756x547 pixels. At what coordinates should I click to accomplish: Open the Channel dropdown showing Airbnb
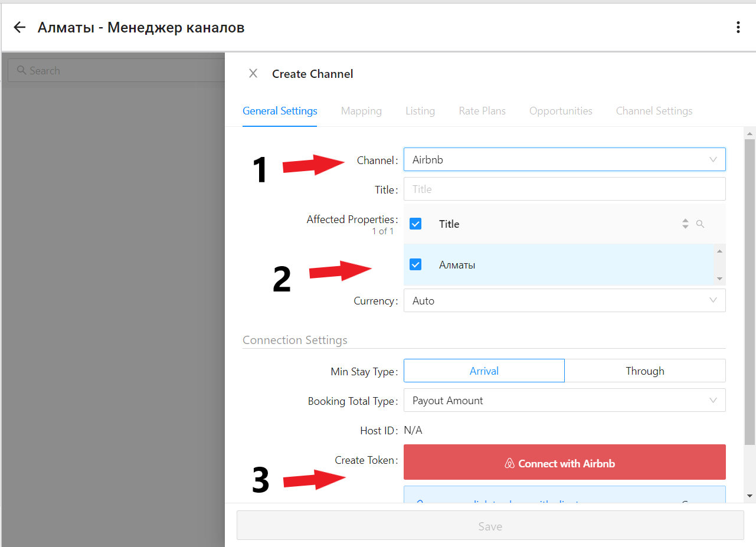pos(565,159)
